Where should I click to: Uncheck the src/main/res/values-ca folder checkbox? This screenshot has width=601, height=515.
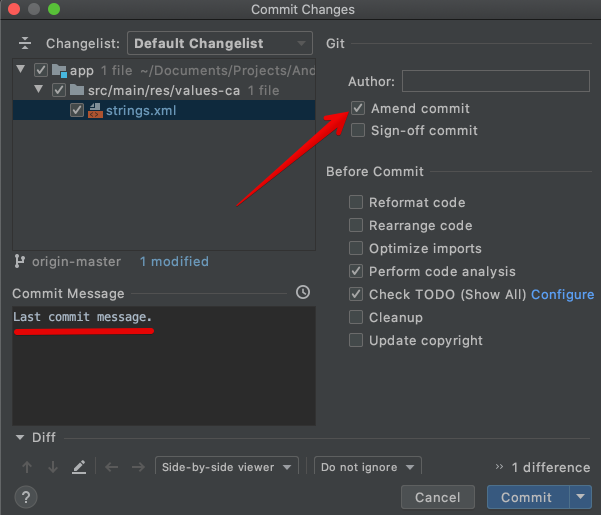point(59,90)
